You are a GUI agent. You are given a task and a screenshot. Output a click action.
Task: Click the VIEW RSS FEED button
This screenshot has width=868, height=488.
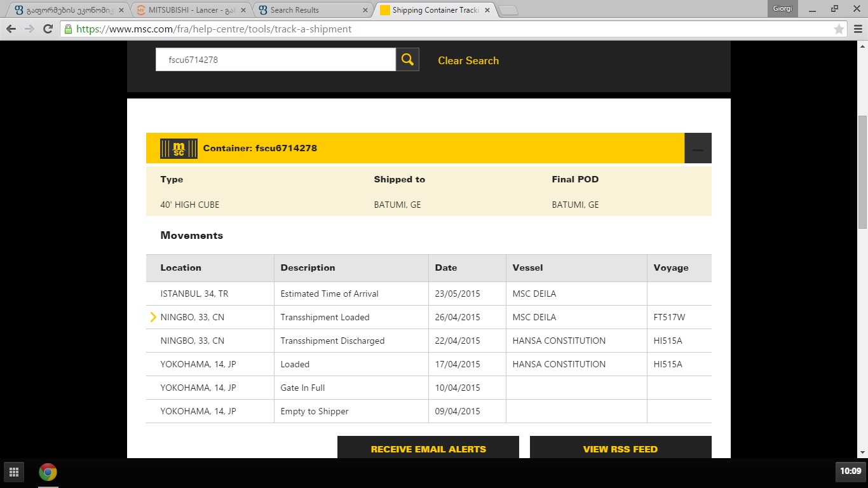pyautogui.click(x=620, y=449)
